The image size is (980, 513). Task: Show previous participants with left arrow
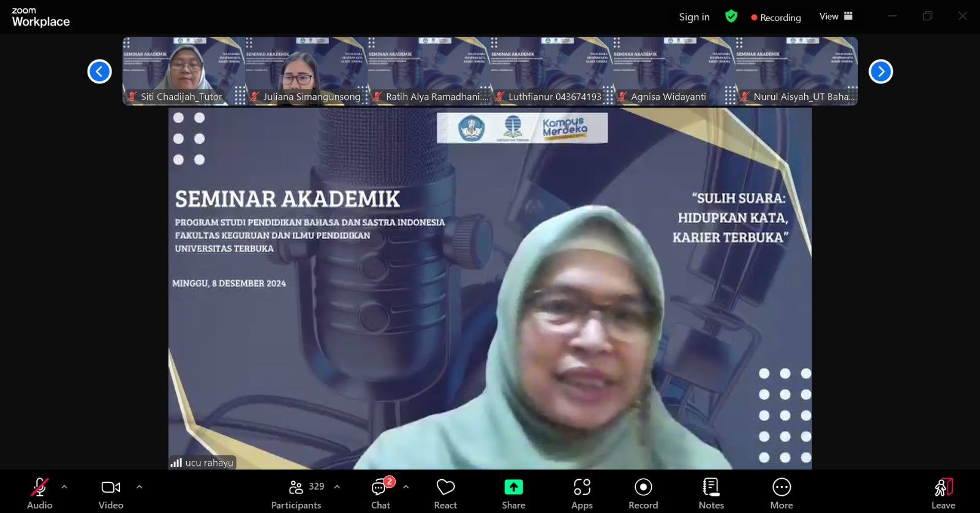point(99,72)
